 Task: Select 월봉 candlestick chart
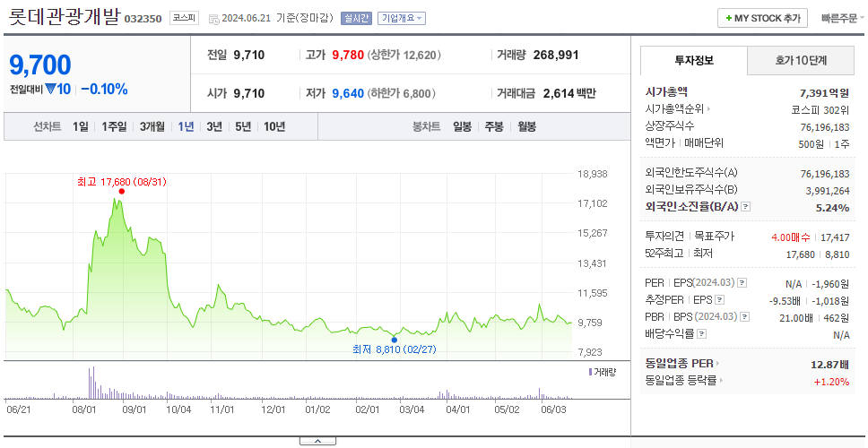coord(527,126)
